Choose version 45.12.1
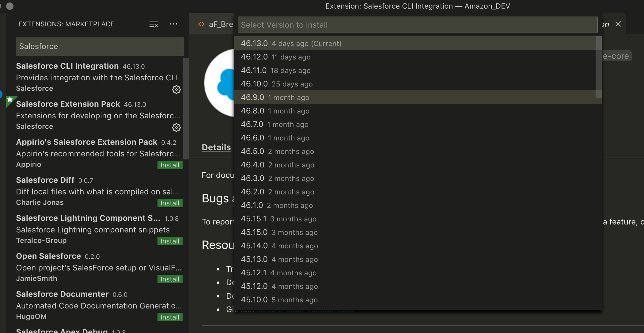 (x=418, y=273)
